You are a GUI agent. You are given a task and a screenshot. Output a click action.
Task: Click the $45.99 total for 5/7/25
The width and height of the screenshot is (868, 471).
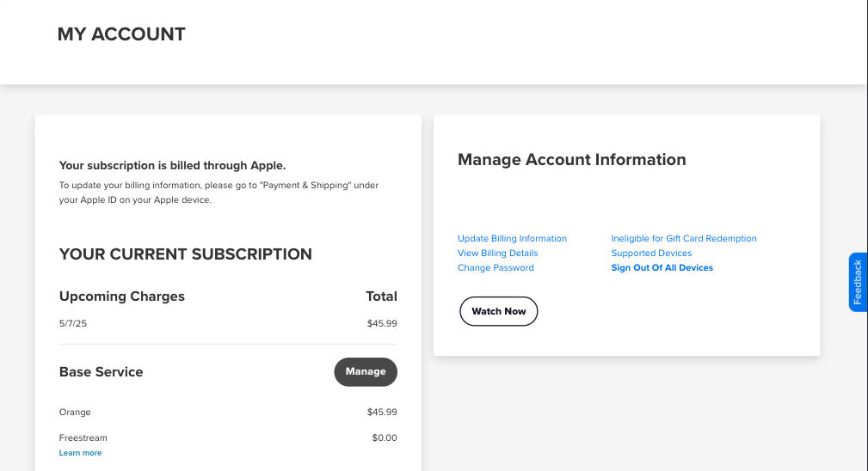coord(382,323)
